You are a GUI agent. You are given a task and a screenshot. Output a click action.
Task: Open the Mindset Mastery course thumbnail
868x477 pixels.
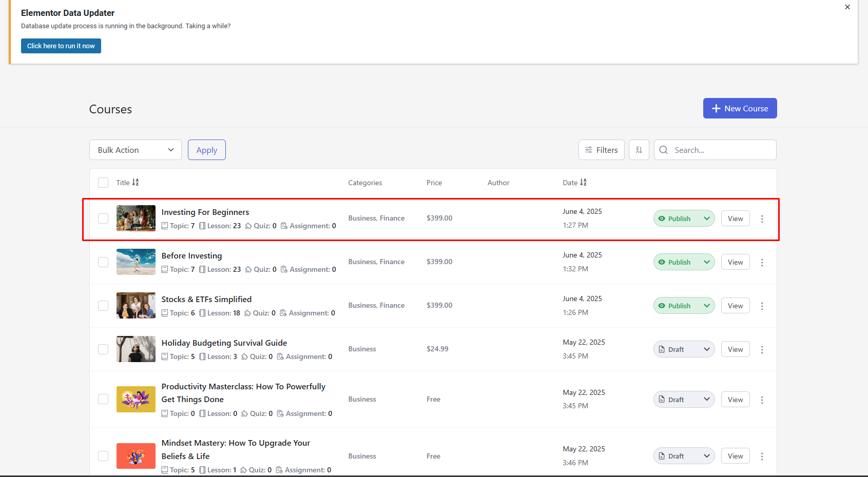[136, 456]
